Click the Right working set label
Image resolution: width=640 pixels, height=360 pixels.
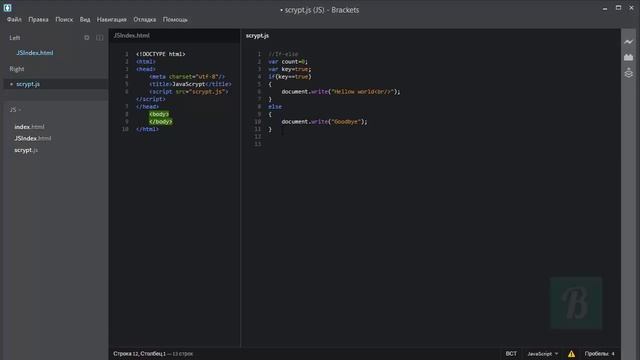(x=17, y=69)
